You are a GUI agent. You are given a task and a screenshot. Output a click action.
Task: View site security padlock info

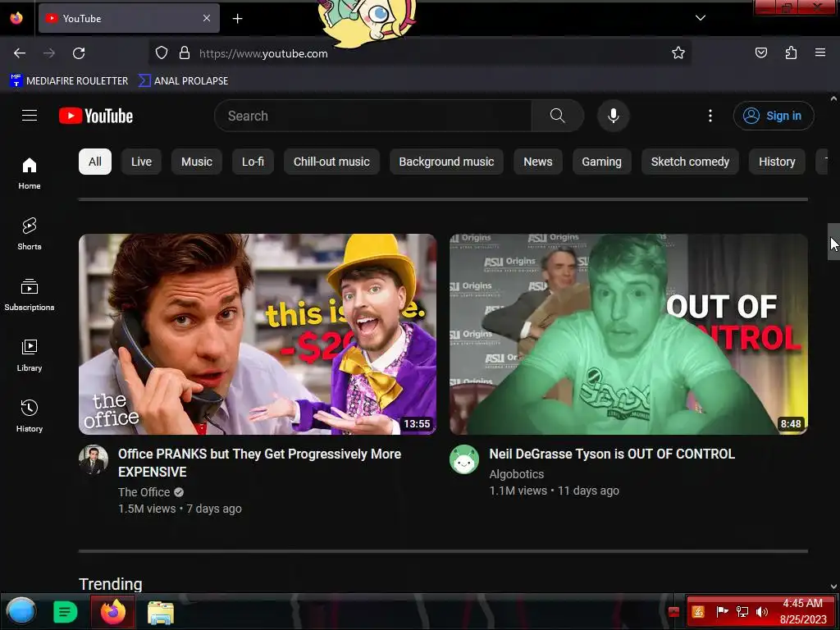tap(185, 53)
